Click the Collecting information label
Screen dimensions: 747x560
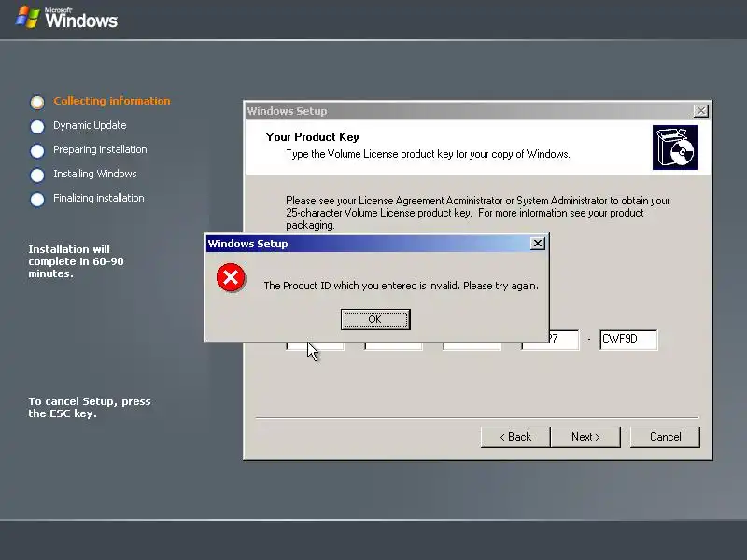[111, 101]
